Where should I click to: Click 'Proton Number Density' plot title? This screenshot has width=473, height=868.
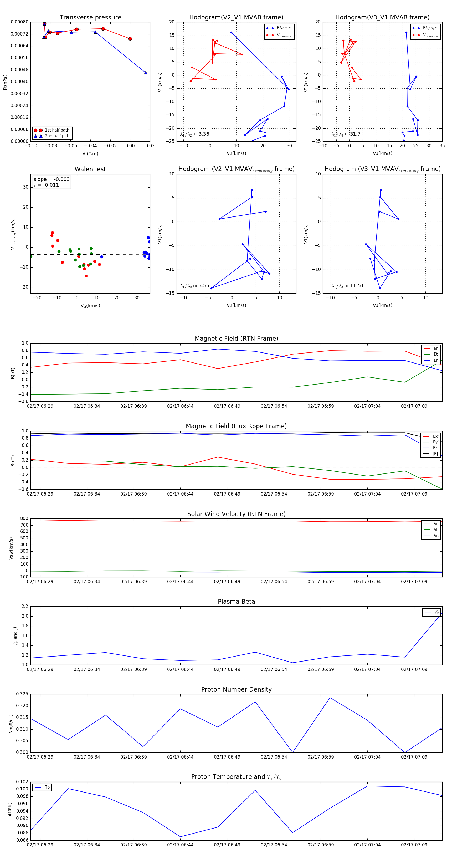[x=236, y=689]
